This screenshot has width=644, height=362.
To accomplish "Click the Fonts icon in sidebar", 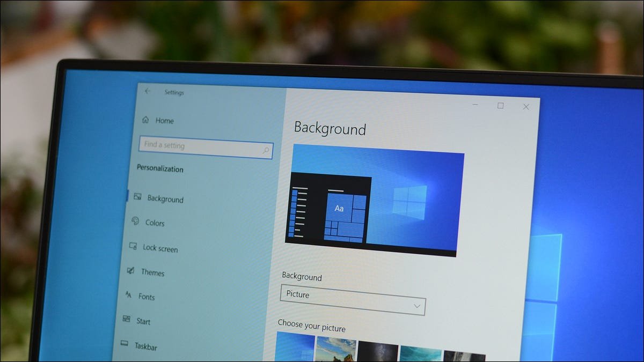I will coord(128,294).
